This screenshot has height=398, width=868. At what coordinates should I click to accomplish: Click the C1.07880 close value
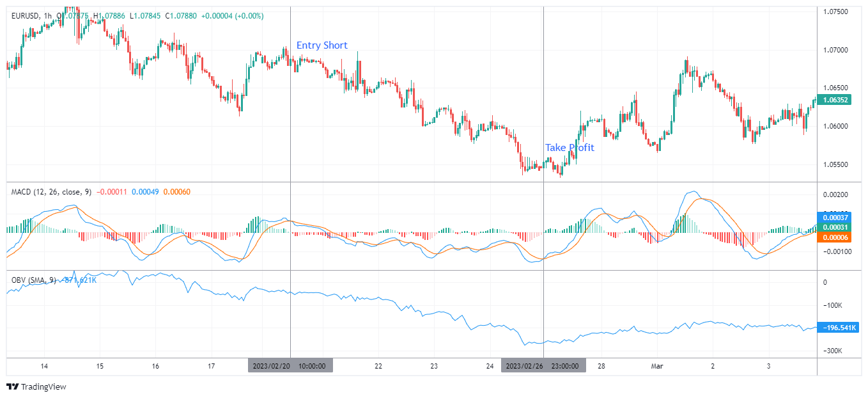(182, 15)
